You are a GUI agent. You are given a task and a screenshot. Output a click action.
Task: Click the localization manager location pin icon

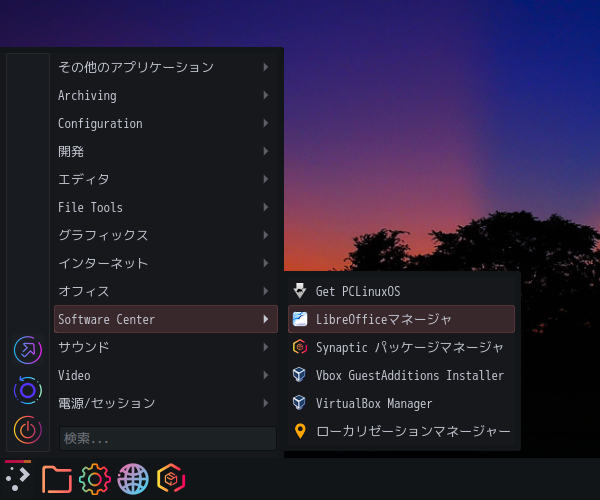[300, 431]
